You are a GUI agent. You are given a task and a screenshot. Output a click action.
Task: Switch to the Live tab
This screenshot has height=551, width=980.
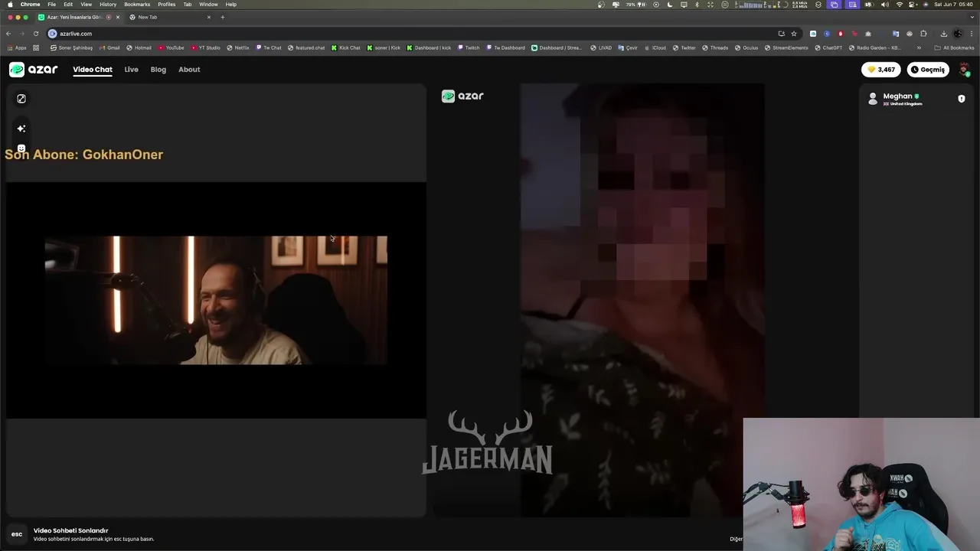pos(132,70)
